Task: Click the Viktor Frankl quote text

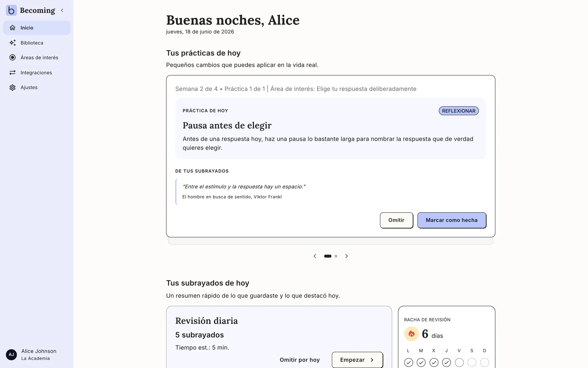Action: (244, 187)
